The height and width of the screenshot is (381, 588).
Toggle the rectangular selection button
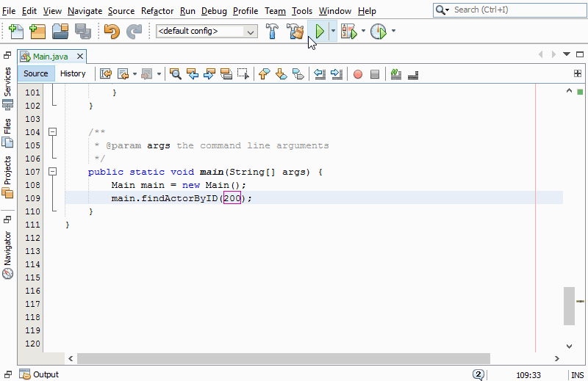[x=243, y=73]
